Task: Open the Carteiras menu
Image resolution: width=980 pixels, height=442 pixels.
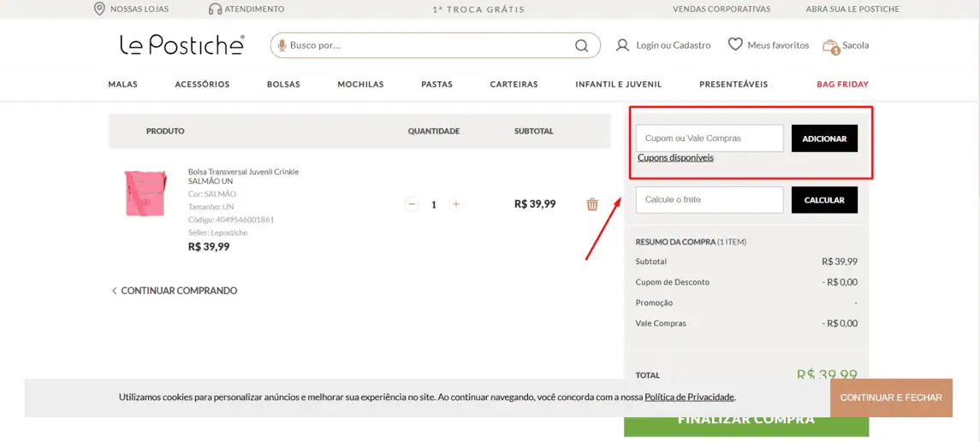Action: coord(514,85)
